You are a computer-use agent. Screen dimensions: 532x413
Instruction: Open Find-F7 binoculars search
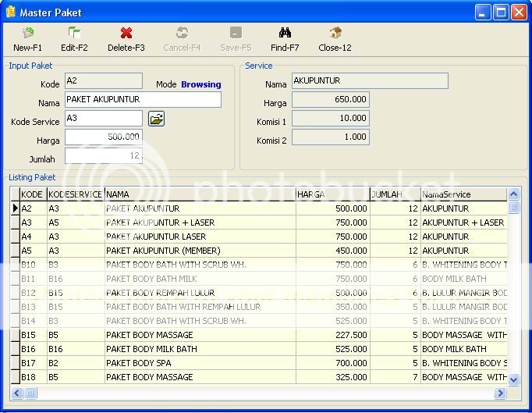285,33
